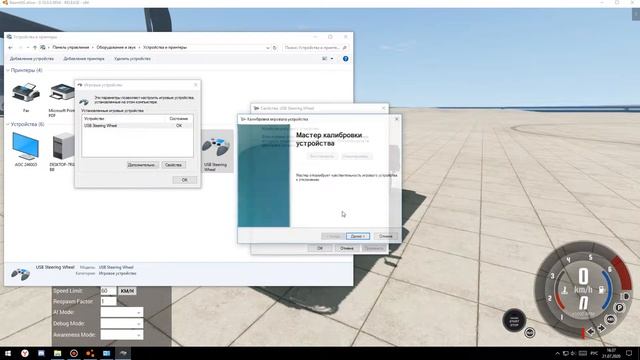Go up one level in the Explorer window
This screenshot has width=640, height=360.
[35, 48]
